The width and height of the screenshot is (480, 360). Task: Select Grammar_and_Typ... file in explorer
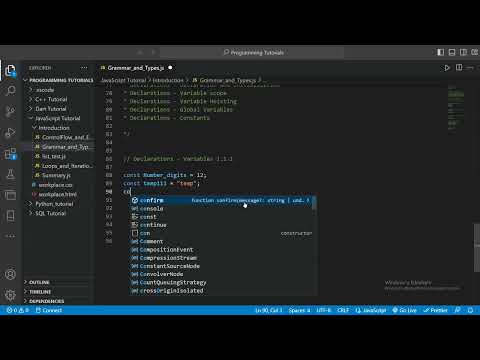click(59, 147)
